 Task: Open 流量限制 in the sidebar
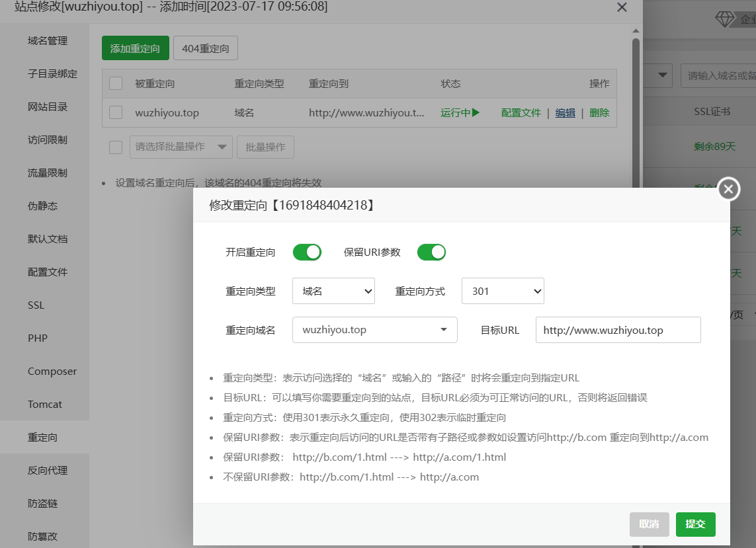47,173
